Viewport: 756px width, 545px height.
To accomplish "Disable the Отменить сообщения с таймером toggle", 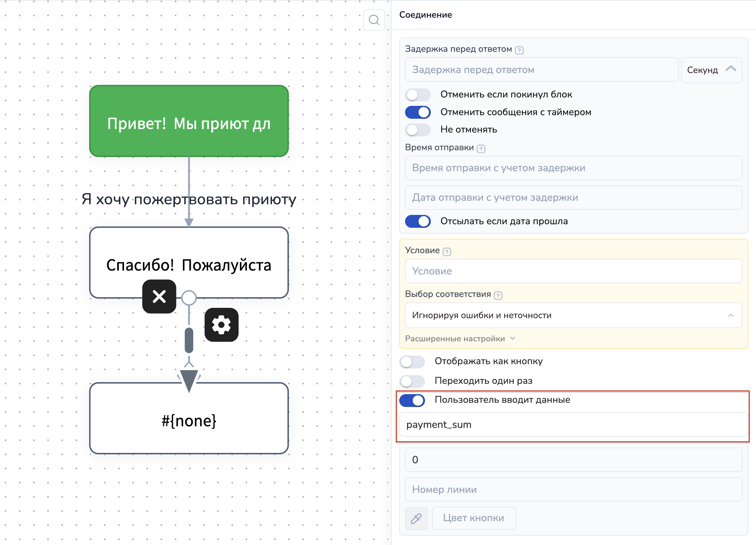I will pos(418,112).
